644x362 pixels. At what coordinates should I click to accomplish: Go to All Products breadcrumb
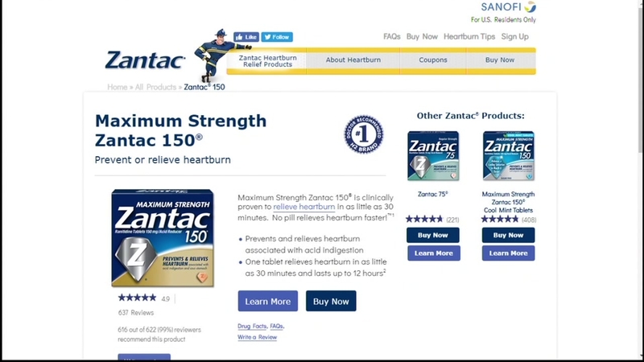point(155,87)
